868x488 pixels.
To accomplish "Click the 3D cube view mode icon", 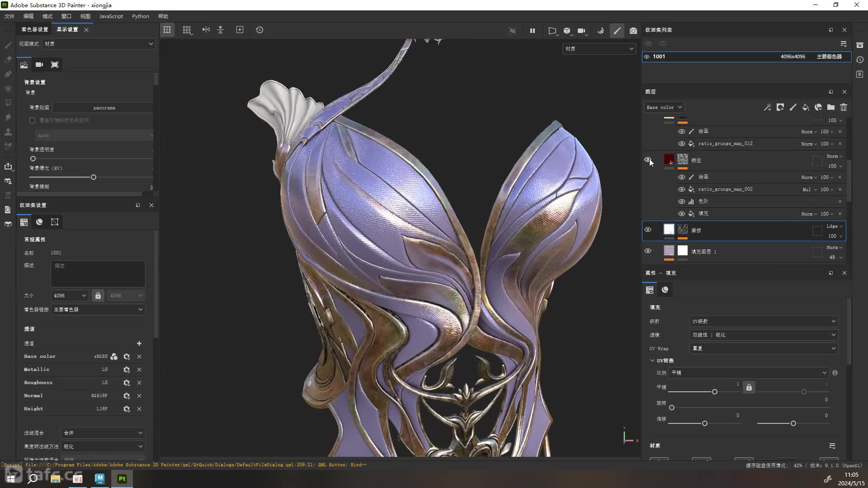I will [567, 31].
